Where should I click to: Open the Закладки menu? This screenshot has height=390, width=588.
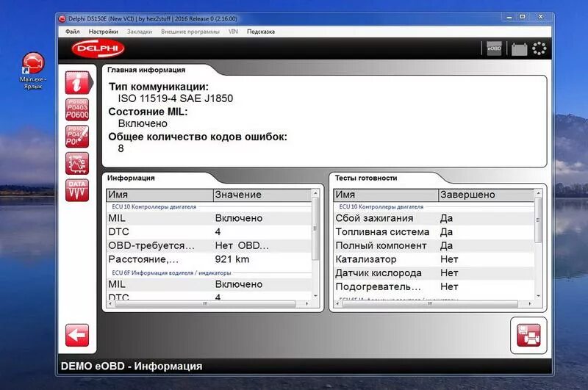click(140, 32)
